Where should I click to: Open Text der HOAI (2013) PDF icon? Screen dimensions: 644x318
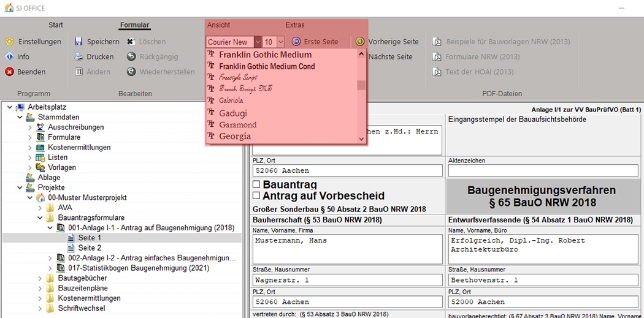tap(437, 72)
